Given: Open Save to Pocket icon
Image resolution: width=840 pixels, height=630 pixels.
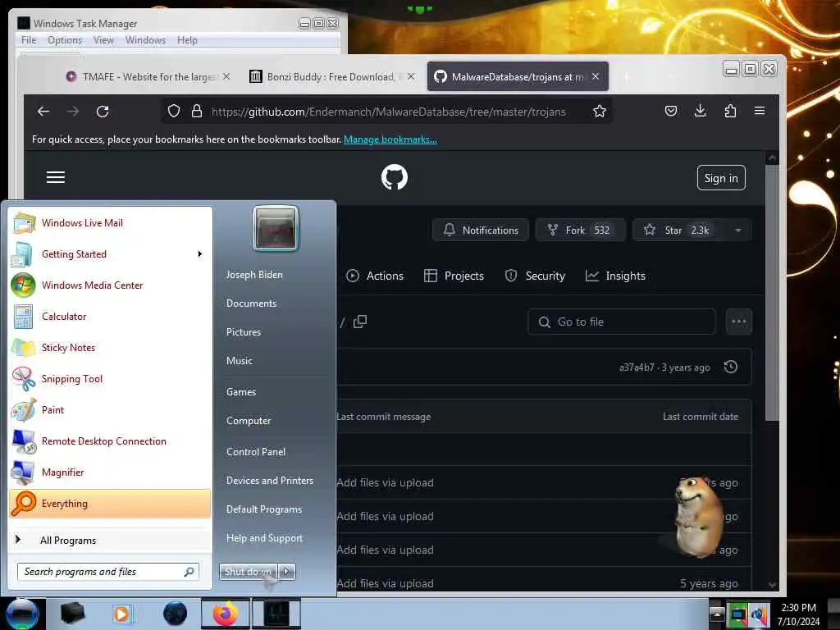Looking at the screenshot, I should (x=671, y=111).
